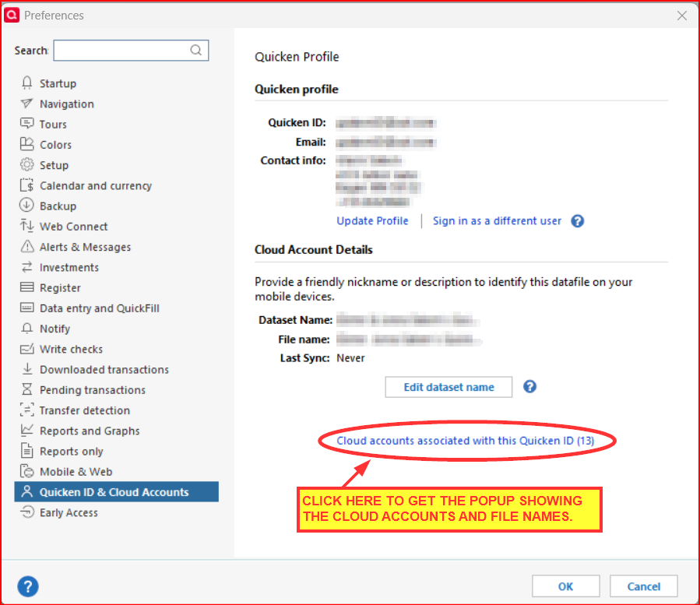Open help beside Edit dataset name
Screen dimensions: 700x605
(x=529, y=387)
